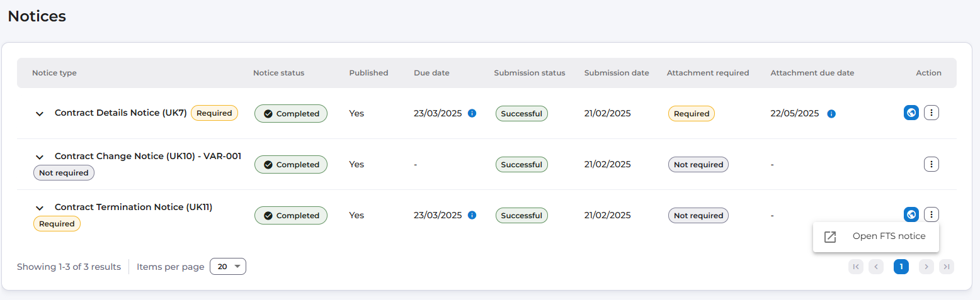
Task: Click globe icon for Contract Details Notice
Action: pyautogui.click(x=911, y=113)
